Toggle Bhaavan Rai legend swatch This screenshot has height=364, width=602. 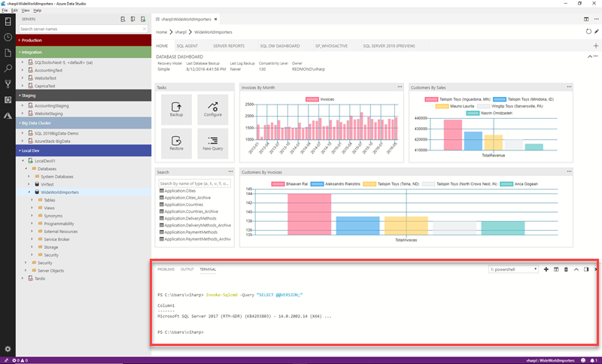tap(278, 184)
